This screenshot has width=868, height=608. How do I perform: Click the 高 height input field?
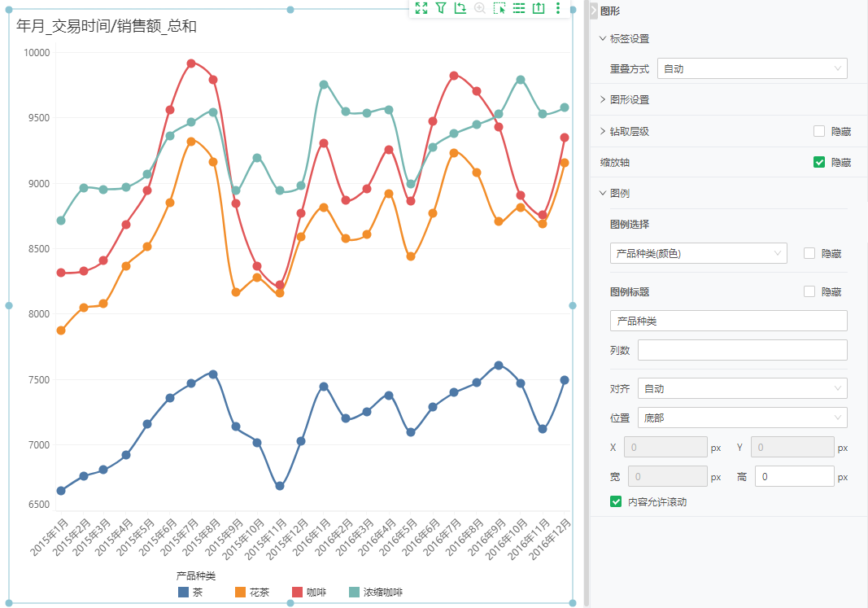tap(792, 477)
